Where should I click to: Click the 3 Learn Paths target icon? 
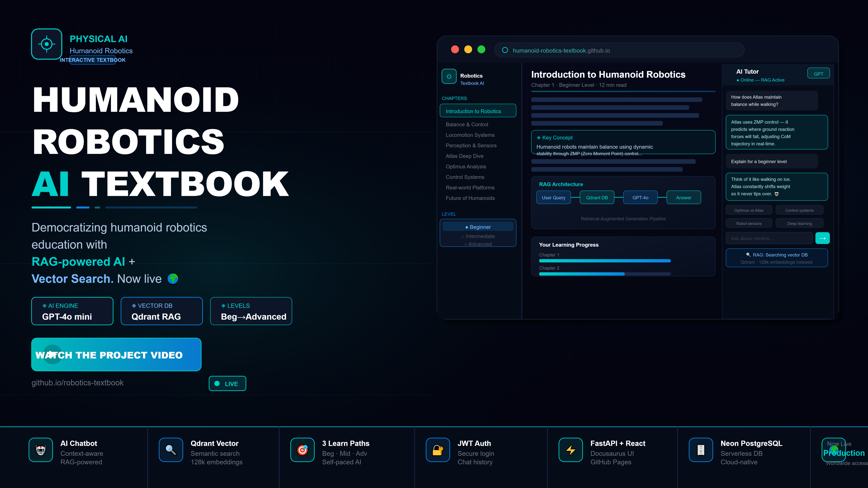303,450
